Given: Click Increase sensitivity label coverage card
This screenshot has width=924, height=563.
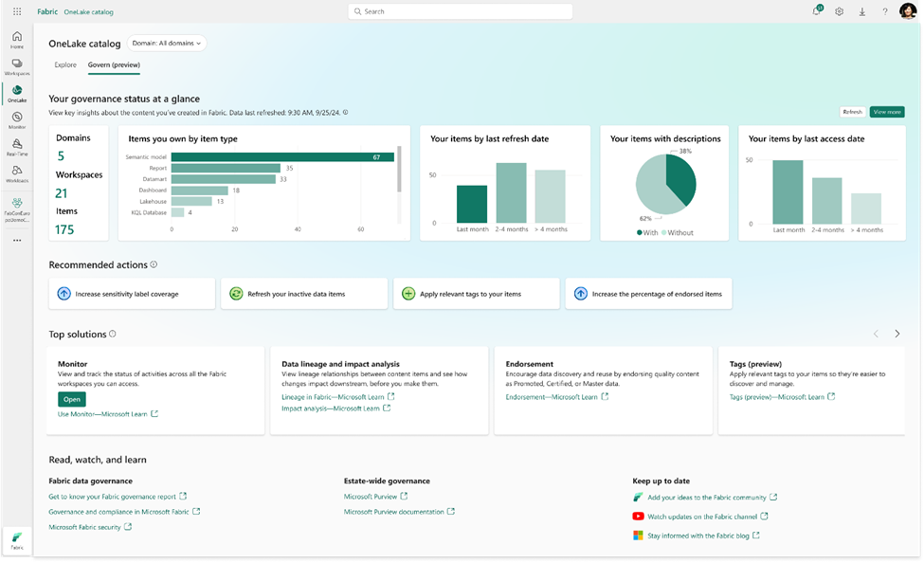Looking at the screenshot, I should click(x=132, y=294).
